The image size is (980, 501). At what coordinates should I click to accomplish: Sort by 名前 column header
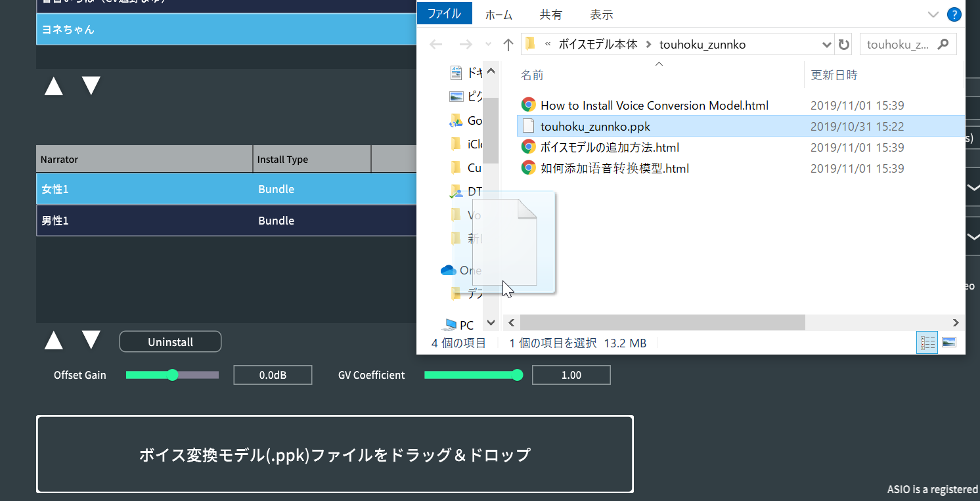click(x=532, y=75)
